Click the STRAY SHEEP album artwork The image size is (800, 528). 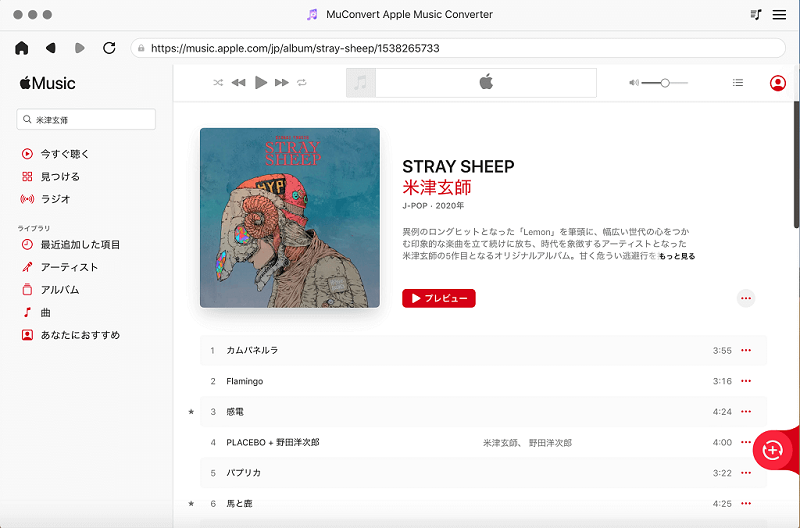(290, 218)
